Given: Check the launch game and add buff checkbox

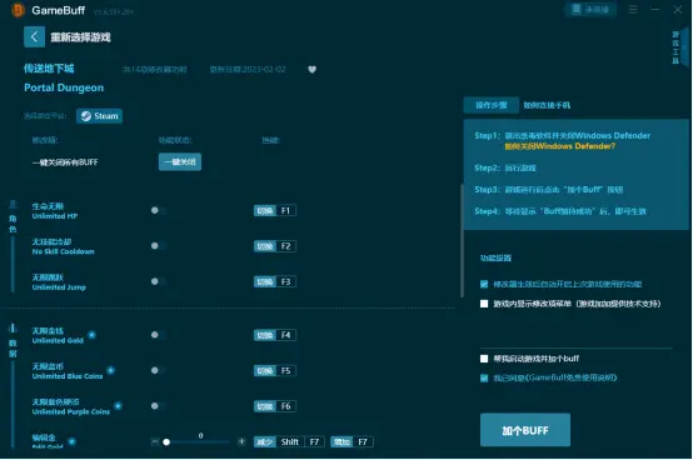Looking at the screenshot, I should tap(484, 358).
